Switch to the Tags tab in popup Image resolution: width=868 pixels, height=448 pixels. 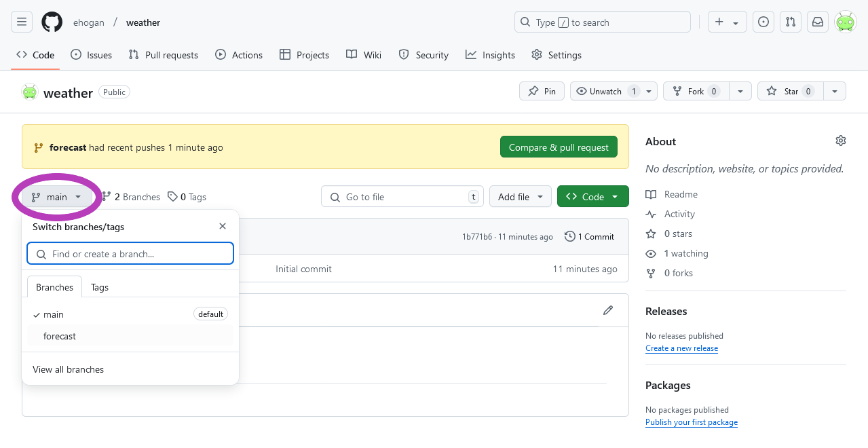100,287
